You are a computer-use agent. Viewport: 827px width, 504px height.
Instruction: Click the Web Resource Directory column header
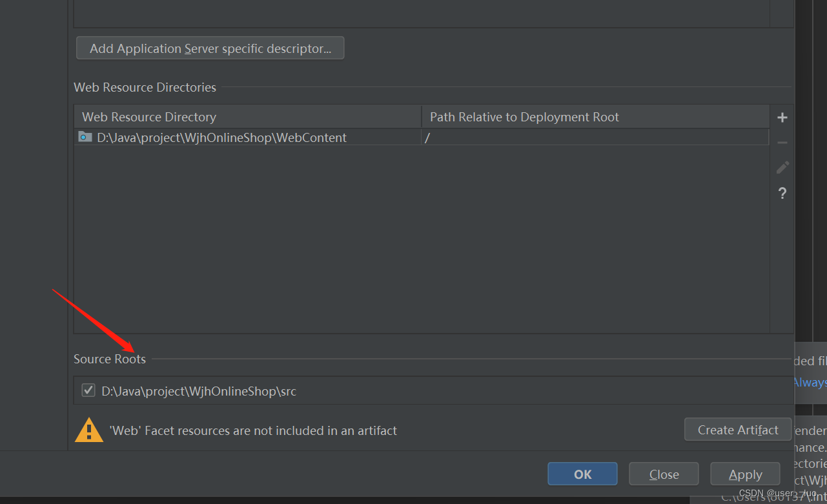[149, 117]
